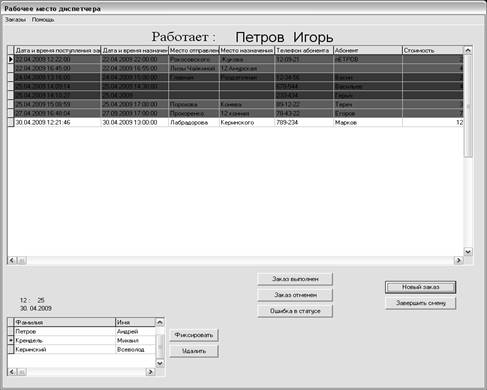Image resolution: width=487 pixels, height=390 pixels.
Task: Click orders table scroll right arrow
Action: click(x=459, y=260)
